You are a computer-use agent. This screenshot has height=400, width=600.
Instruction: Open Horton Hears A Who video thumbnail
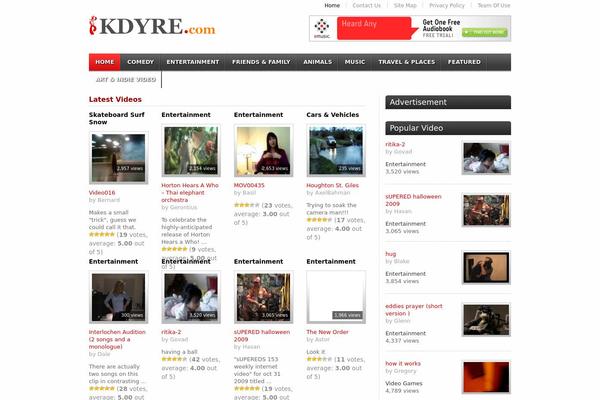pos(191,150)
